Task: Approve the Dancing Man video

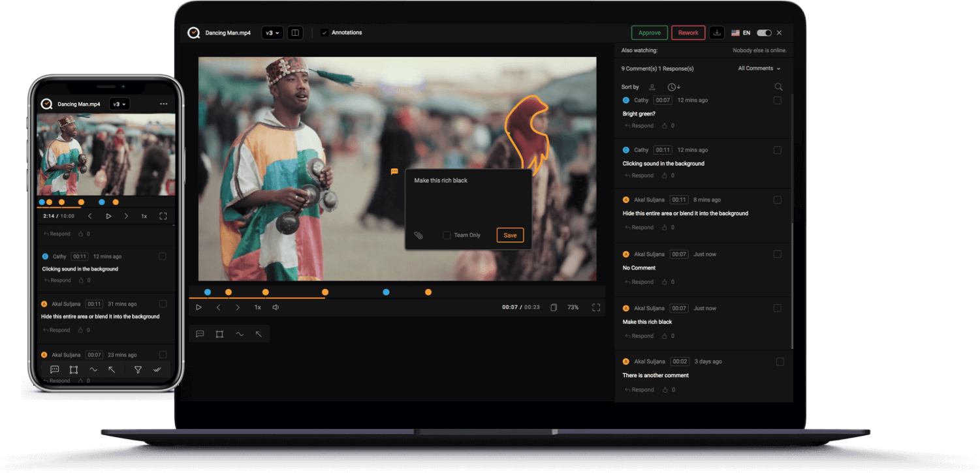Action: 649,32
